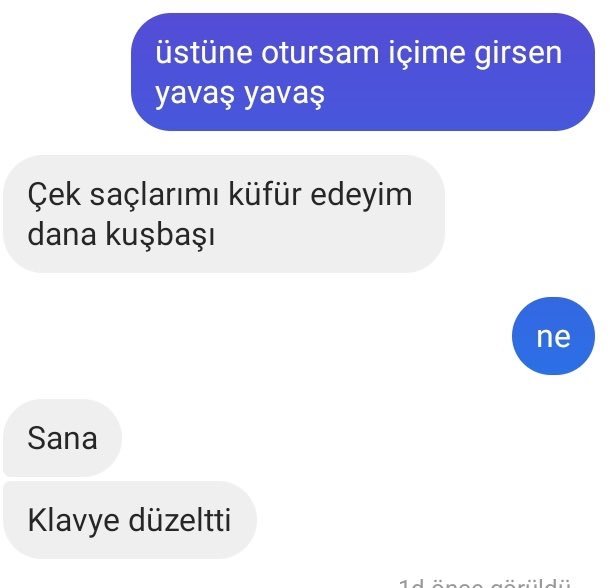Click the word "dana" in the received message
Screen dimensions: 611x588
pyautogui.click(x=62, y=234)
